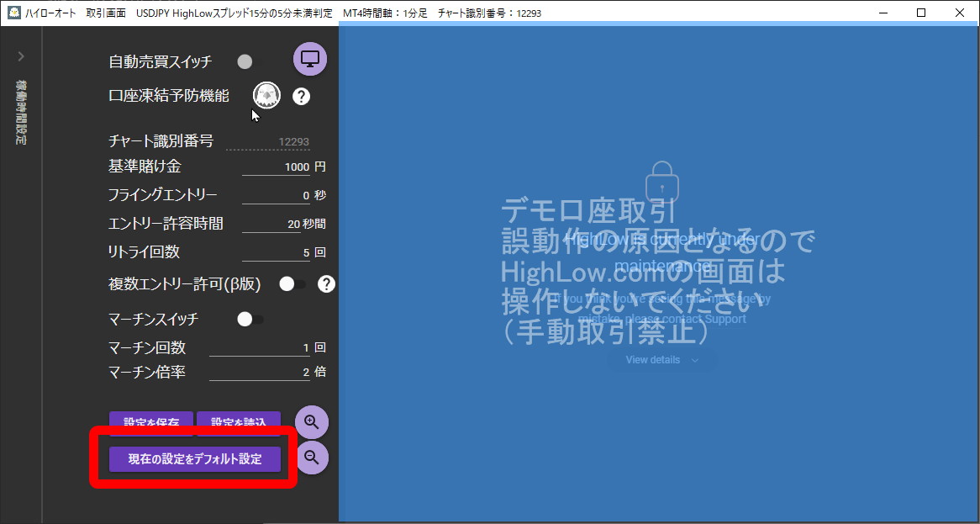Click the マーチン回数 input field
Screen dimensions: 980x524
point(260,347)
